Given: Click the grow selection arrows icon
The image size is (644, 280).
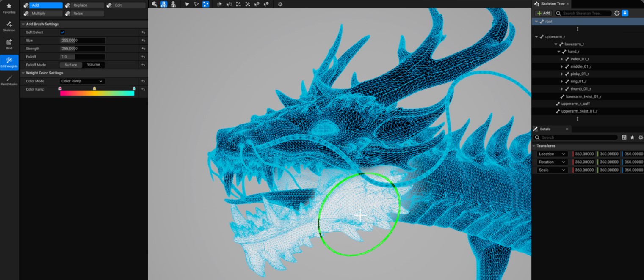Looking at the screenshot, I should 238,4.
